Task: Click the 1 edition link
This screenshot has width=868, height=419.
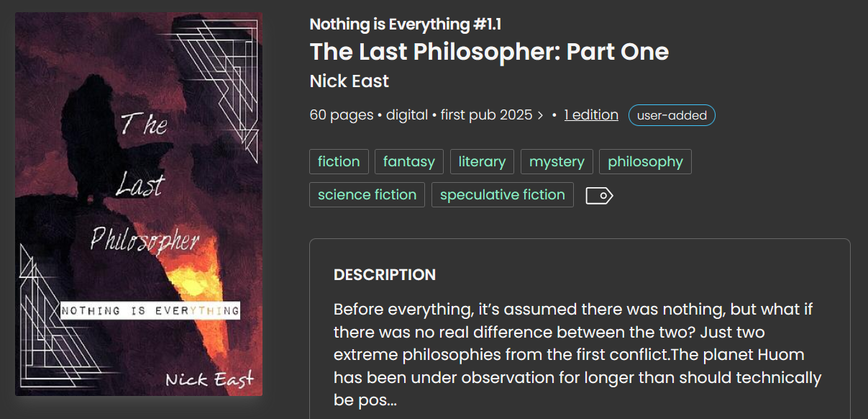Action: pos(590,115)
